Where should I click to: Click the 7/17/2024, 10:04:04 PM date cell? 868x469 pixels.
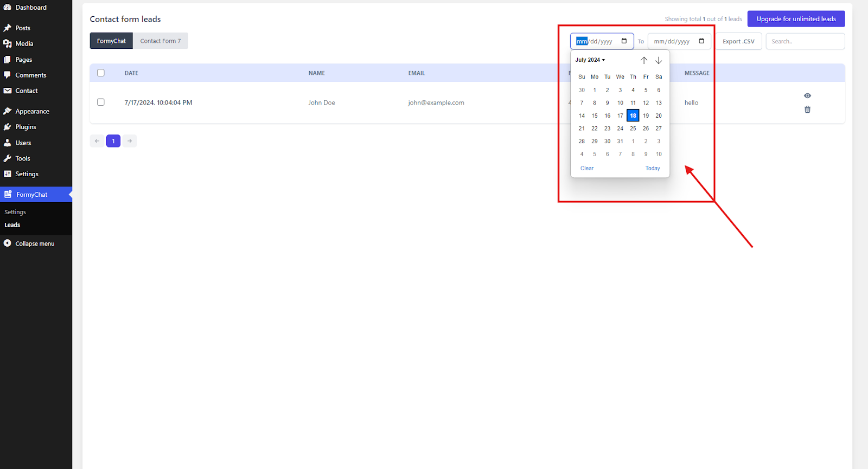coord(158,103)
